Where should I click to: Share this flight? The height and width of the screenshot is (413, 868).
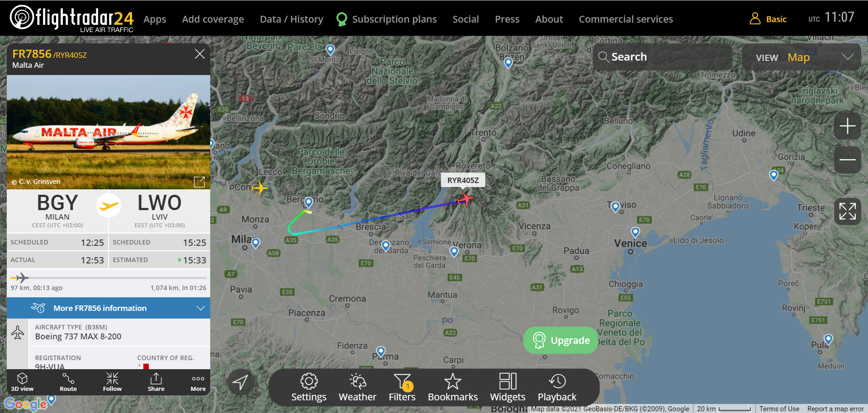point(156,382)
